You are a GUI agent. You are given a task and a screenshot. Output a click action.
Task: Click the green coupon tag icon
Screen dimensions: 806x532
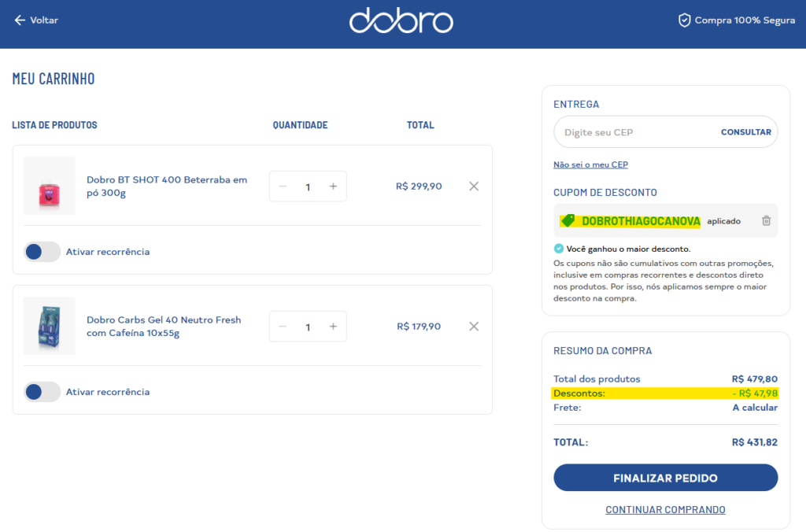(568, 220)
